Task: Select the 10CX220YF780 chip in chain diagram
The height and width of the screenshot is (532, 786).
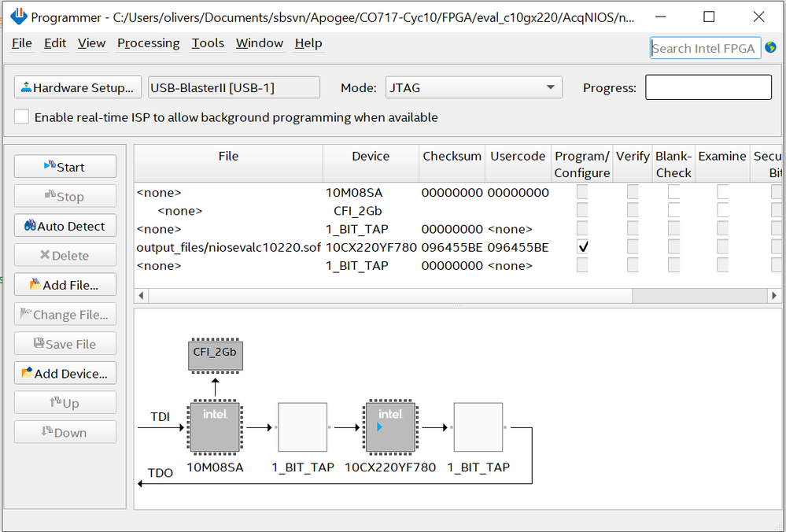Action: (x=390, y=427)
